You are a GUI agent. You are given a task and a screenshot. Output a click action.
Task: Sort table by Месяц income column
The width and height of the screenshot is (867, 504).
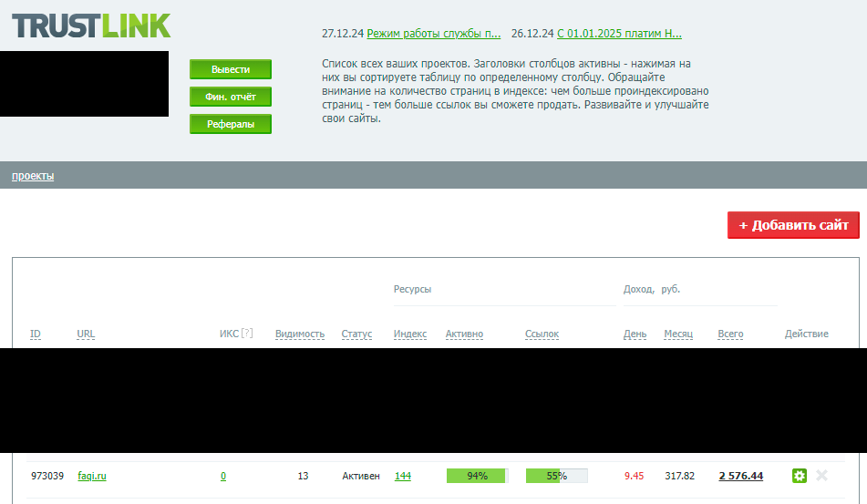[678, 334]
